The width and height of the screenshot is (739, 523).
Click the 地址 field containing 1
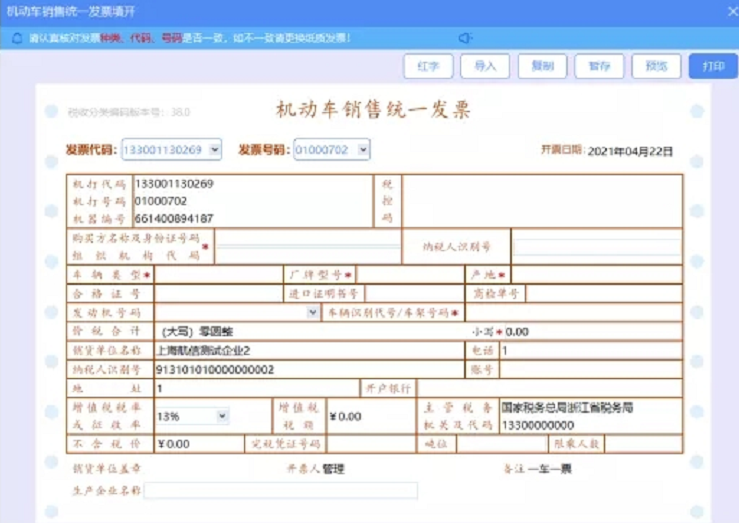[x=257, y=388]
